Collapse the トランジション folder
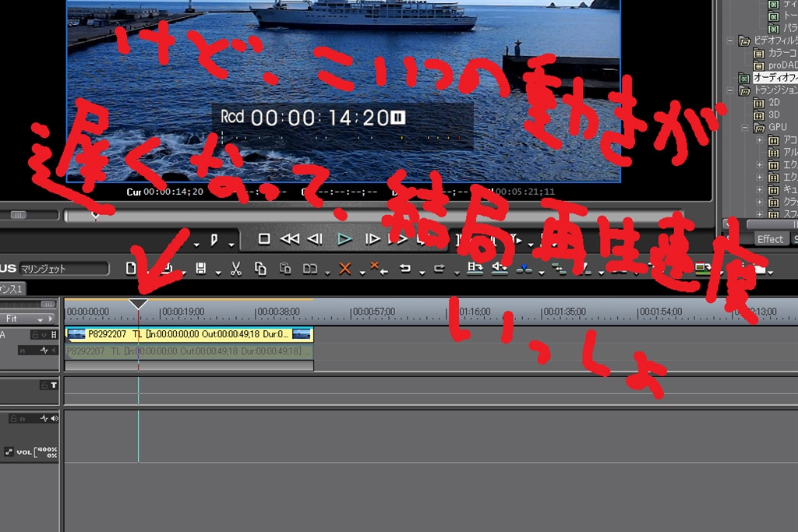798x532 pixels. pos(730,90)
